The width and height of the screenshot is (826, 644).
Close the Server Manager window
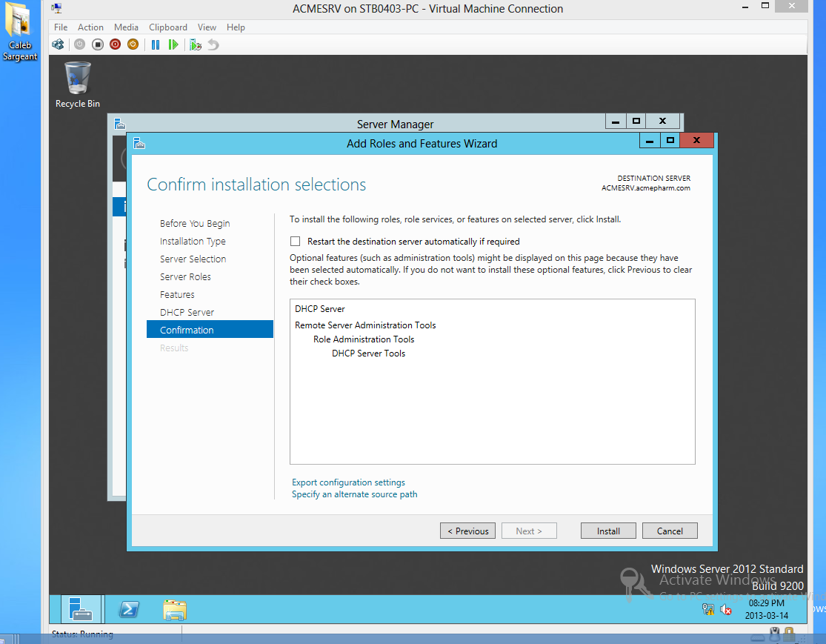[x=663, y=122]
